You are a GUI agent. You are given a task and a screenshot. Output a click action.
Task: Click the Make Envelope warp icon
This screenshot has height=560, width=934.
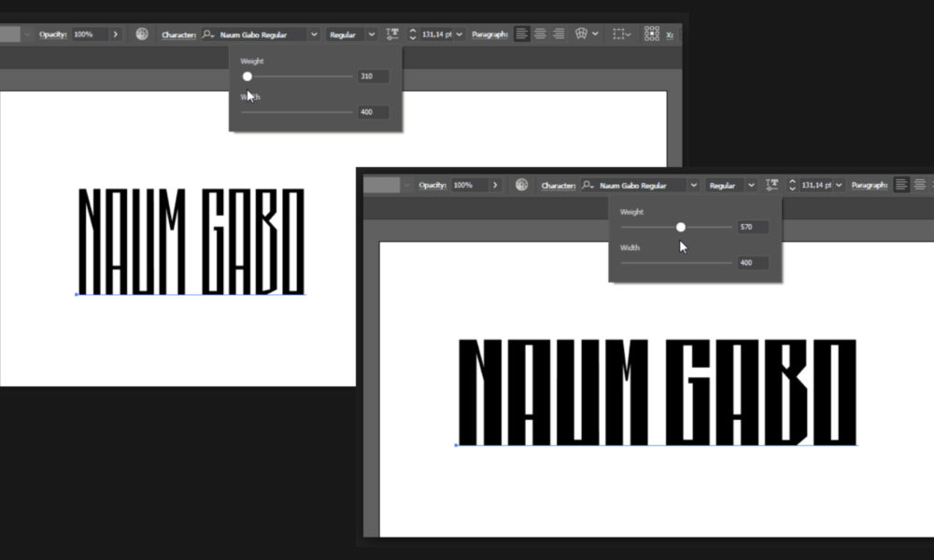pos(581,34)
